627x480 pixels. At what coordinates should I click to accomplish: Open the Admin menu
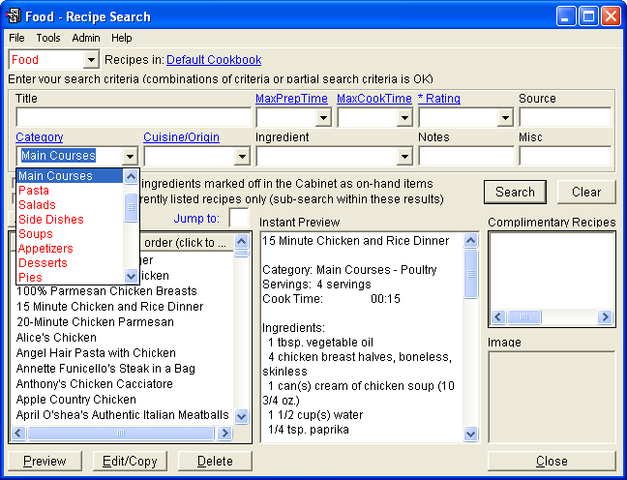pyautogui.click(x=86, y=38)
